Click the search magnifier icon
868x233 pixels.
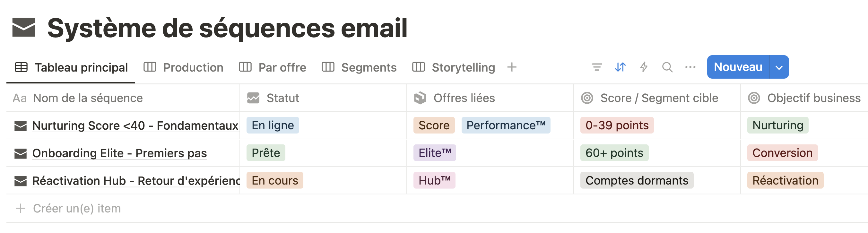pos(667,67)
